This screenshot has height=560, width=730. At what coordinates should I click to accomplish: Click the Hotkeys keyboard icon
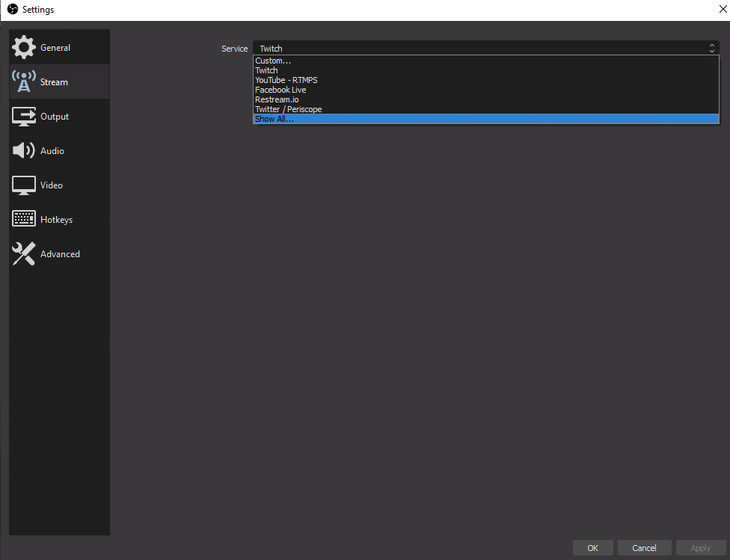tap(24, 218)
